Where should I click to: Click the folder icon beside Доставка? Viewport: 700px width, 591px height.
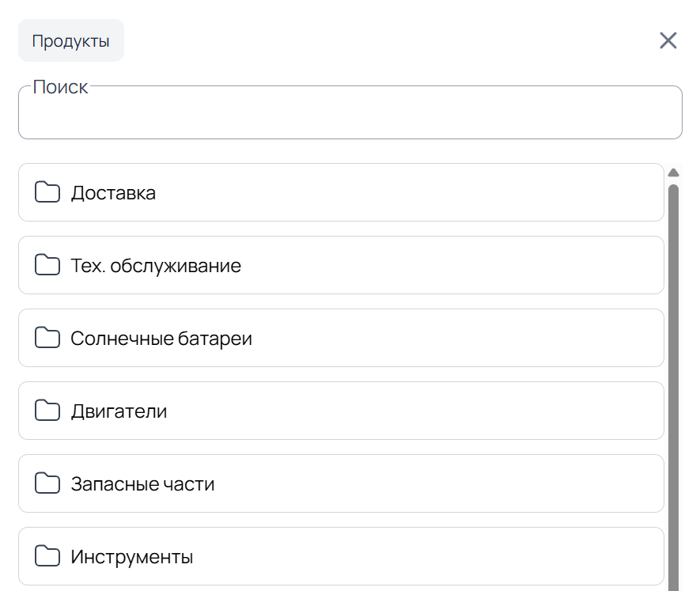point(47,192)
